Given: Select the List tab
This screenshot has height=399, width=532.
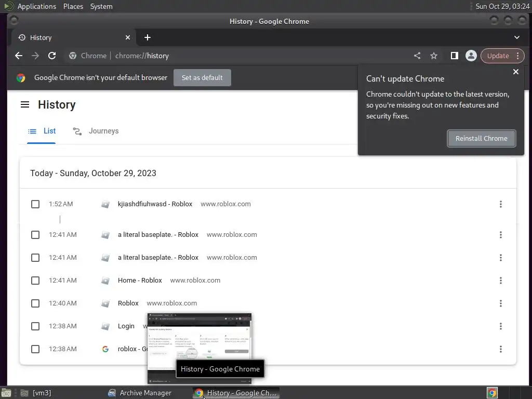Looking at the screenshot, I should pos(42,131).
